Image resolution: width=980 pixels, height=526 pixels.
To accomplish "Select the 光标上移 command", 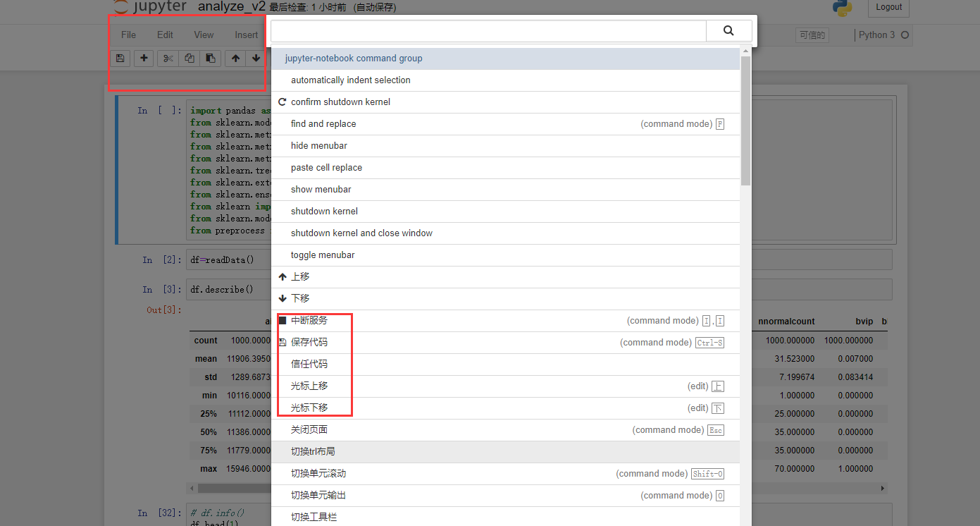I will (x=506, y=386).
